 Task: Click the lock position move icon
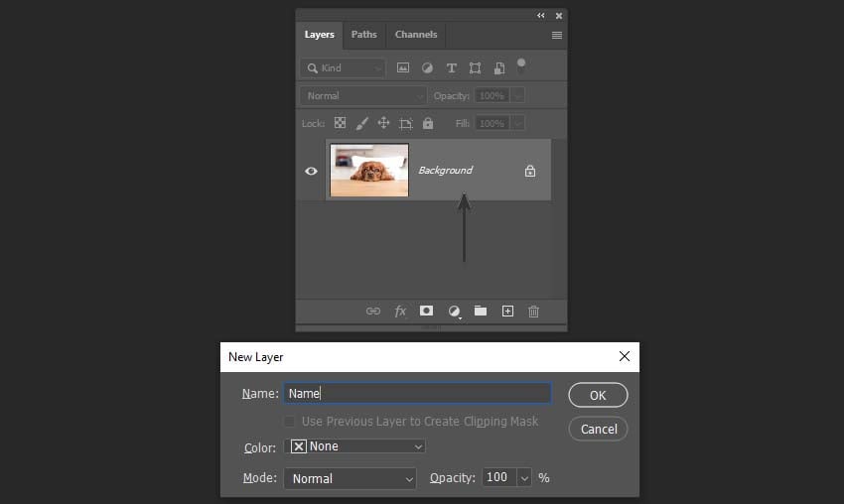coord(383,123)
